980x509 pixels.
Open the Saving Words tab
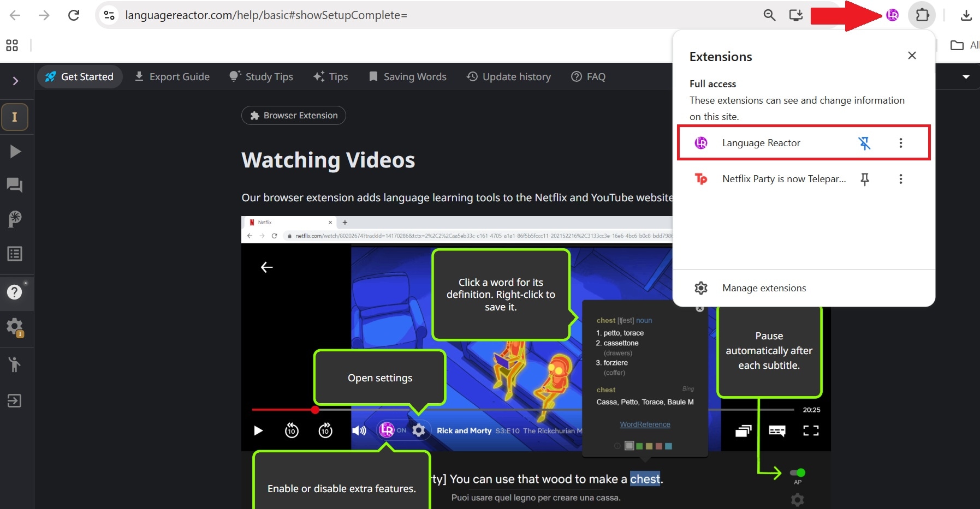click(x=408, y=77)
